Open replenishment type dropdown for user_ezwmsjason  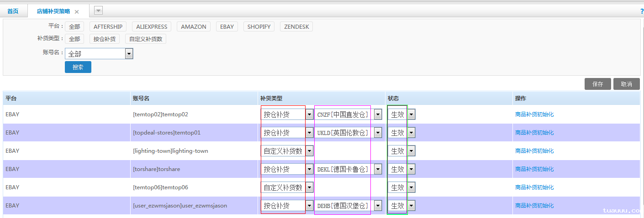point(287,206)
